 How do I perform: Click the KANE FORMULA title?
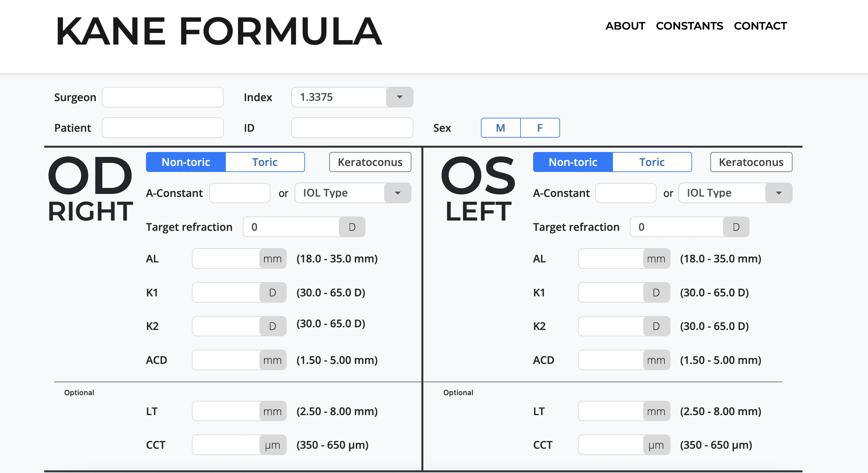pos(219,31)
